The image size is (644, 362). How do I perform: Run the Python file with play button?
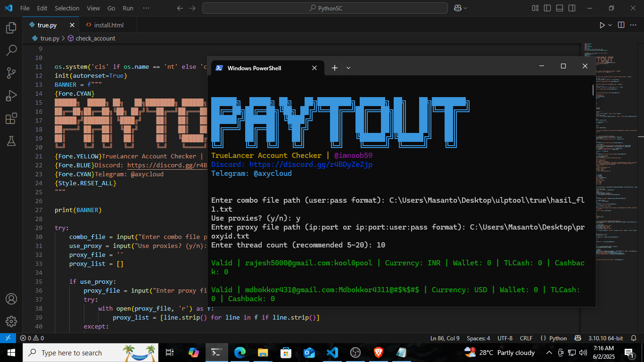point(602,25)
